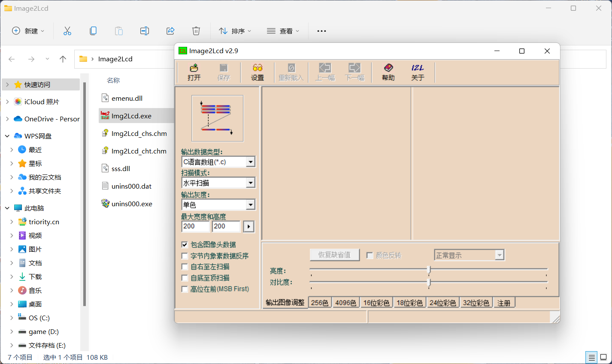The width and height of the screenshot is (612, 364).
Task: Open the 输出灰度 dropdown
Action: click(251, 205)
